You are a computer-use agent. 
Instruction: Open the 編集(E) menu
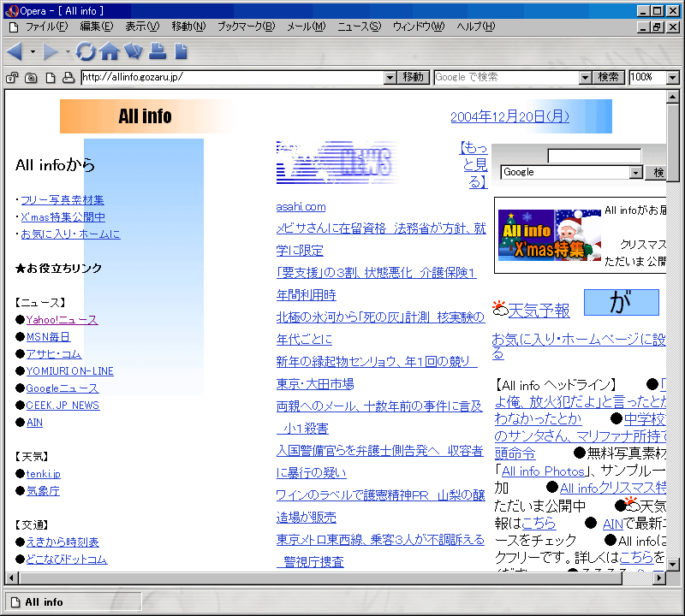(x=97, y=27)
